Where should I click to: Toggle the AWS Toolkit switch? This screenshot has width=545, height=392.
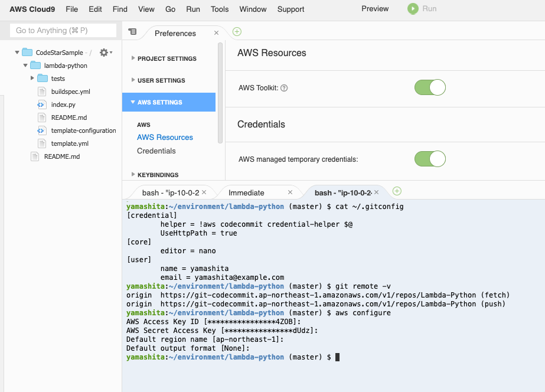coord(430,87)
